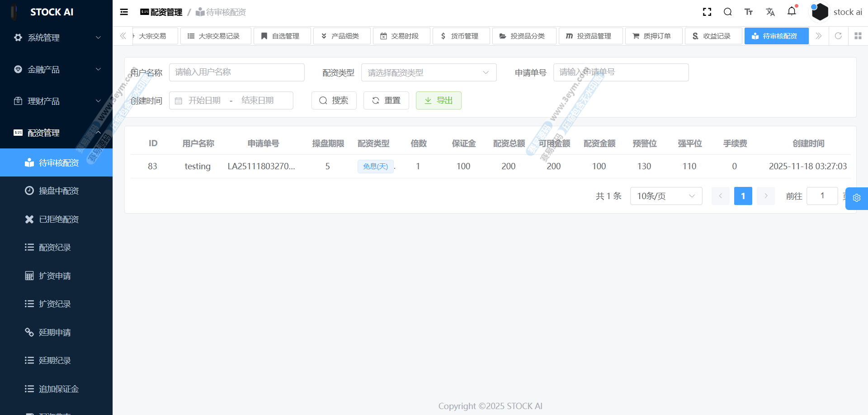Expand the 金融产品 sidebar menu
The width and height of the screenshot is (868, 415).
(56, 69)
